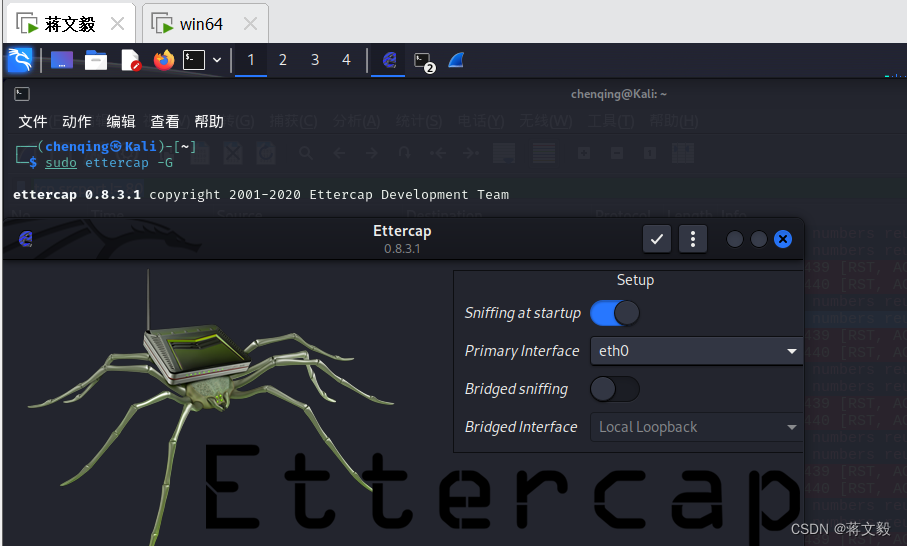Switch to workspace 2
This screenshot has width=907, height=546.
282,60
